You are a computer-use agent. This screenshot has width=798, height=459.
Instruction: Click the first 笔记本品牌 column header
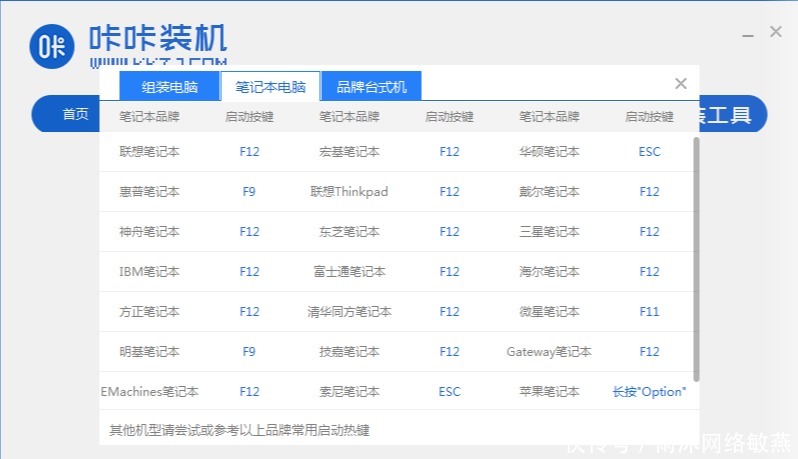pyautogui.click(x=149, y=117)
